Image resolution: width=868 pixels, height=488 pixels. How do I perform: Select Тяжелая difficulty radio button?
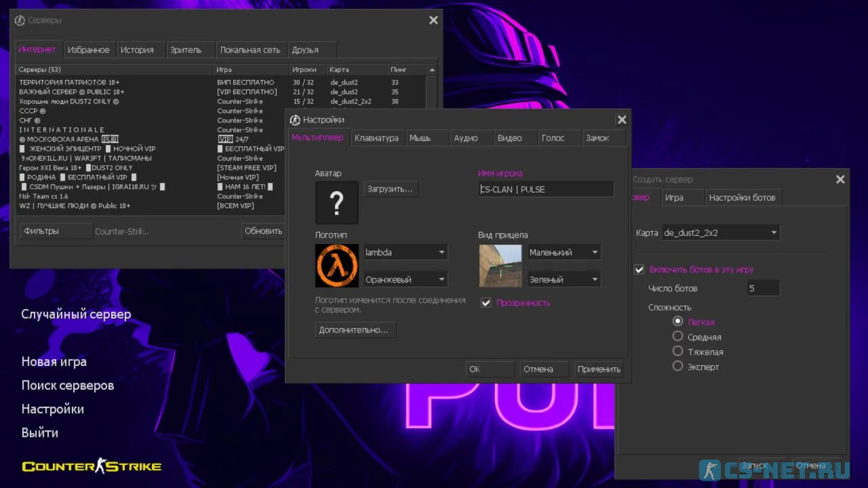click(677, 351)
